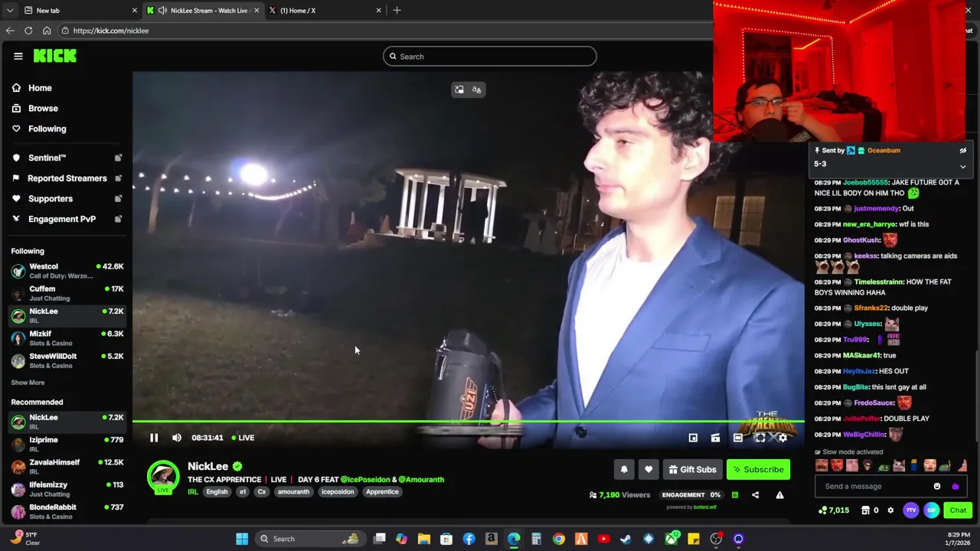
Task: Open chat settings gear
Action: coord(890,510)
